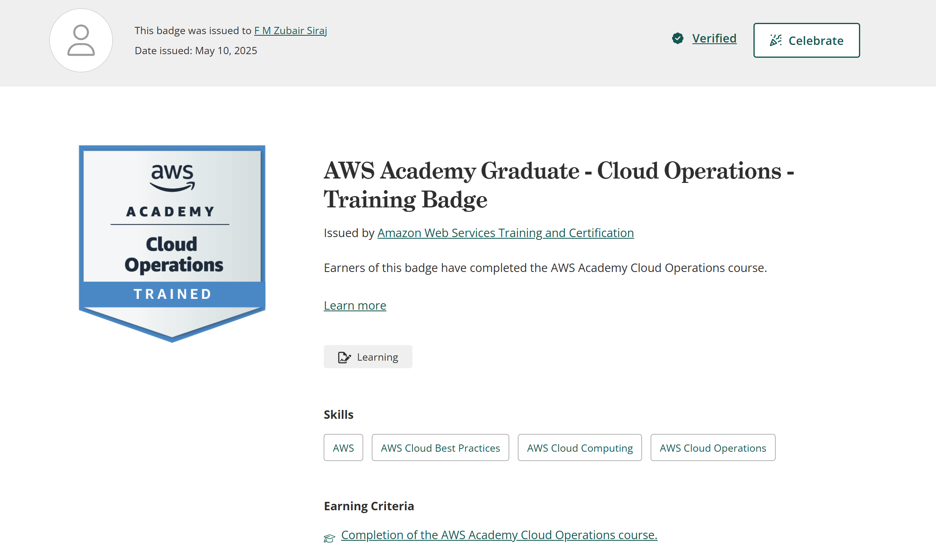Click the graduation cap icon near criteria
936x560 pixels.
[x=329, y=538]
